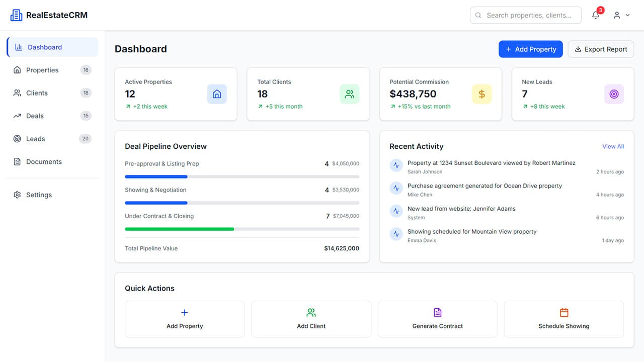Click the RealEstateCRM building logo icon
The height and width of the screenshot is (362, 644).
point(16,15)
